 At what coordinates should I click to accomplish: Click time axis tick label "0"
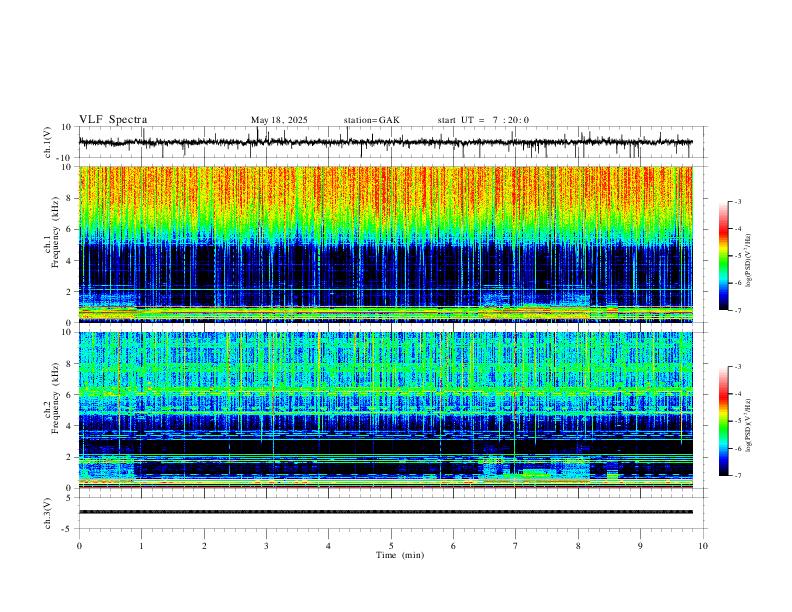click(79, 546)
